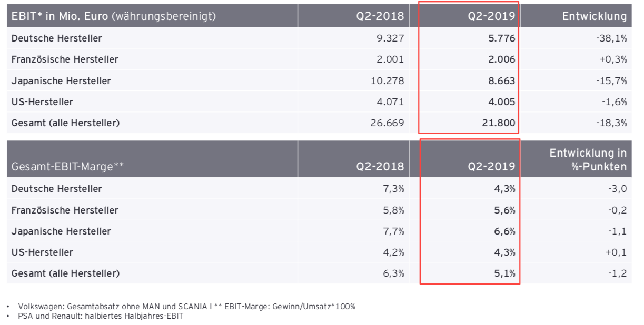Screen dimensions: 644x325
Task: Select the 21.800 total EBIT value
Action: (x=498, y=123)
